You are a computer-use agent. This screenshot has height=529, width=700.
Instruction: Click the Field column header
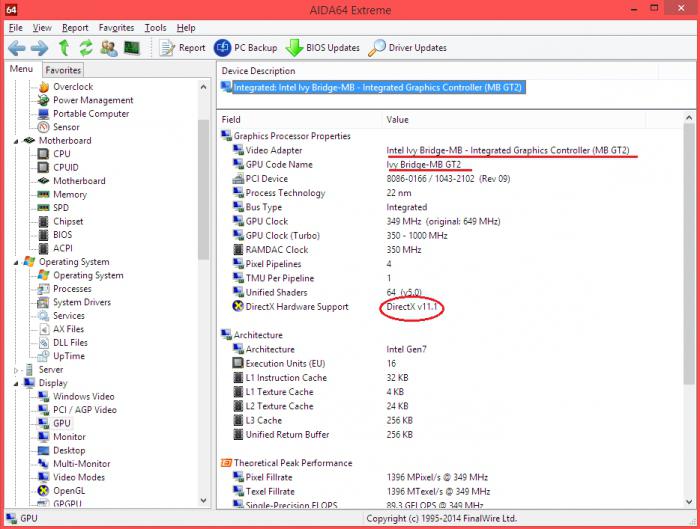(x=301, y=120)
